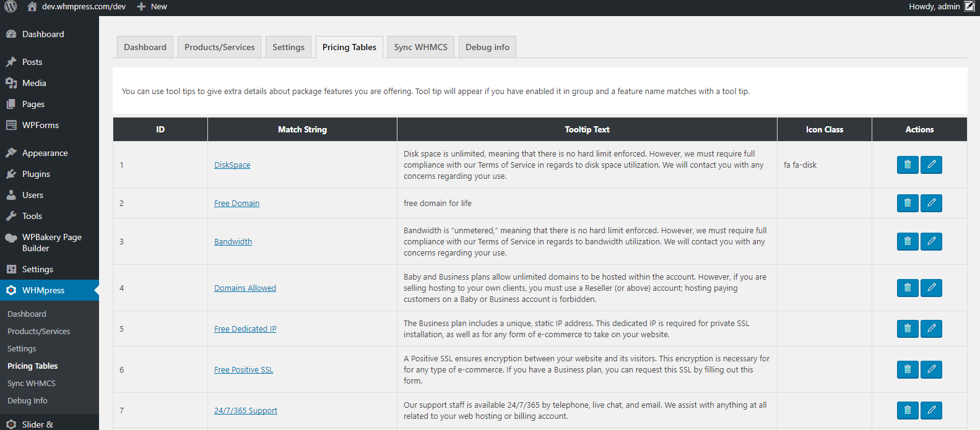Viewport: 980px width, 430px height.
Task: Click the New plus icon in admin bar
Action: (141, 7)
